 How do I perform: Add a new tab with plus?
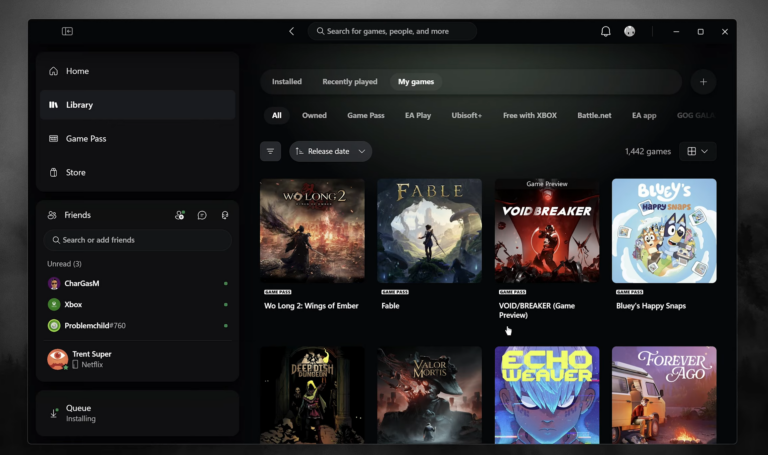pyautogui.click(x=703, y=82)
